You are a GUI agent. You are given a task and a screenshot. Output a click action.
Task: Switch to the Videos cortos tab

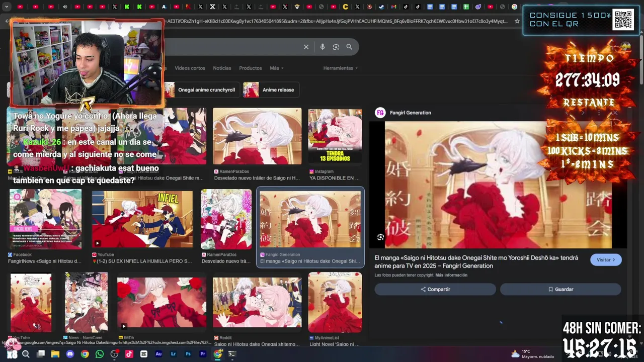click(190, 68)
